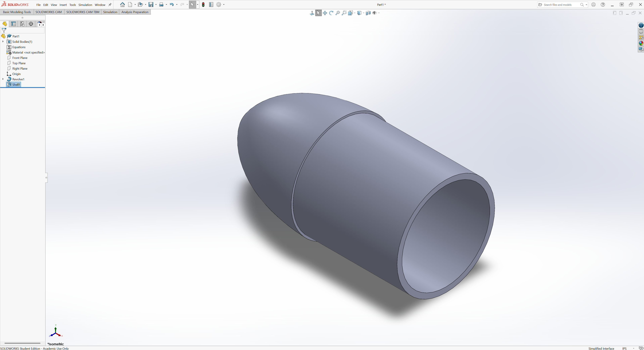Undo the last action
This screenshot has height=350, width=644.
172,5
